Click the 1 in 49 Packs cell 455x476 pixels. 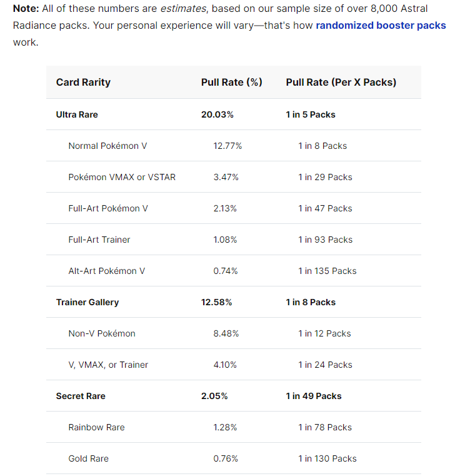pos(314,396)
